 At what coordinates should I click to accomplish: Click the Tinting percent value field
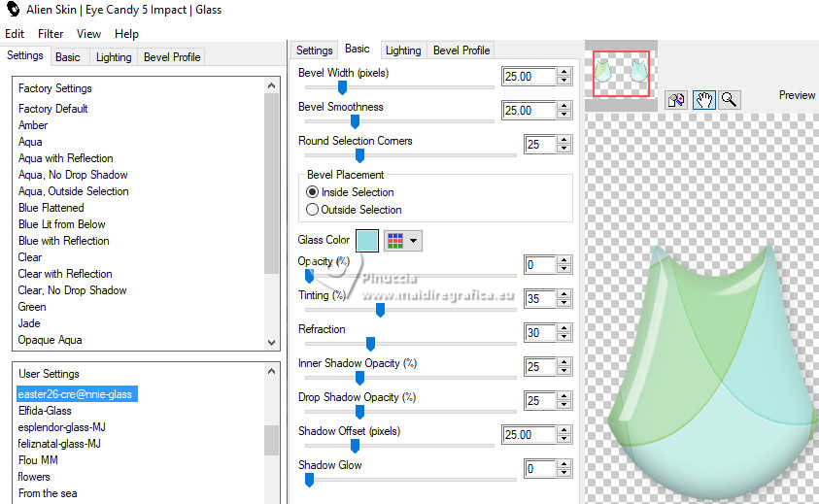539,299
